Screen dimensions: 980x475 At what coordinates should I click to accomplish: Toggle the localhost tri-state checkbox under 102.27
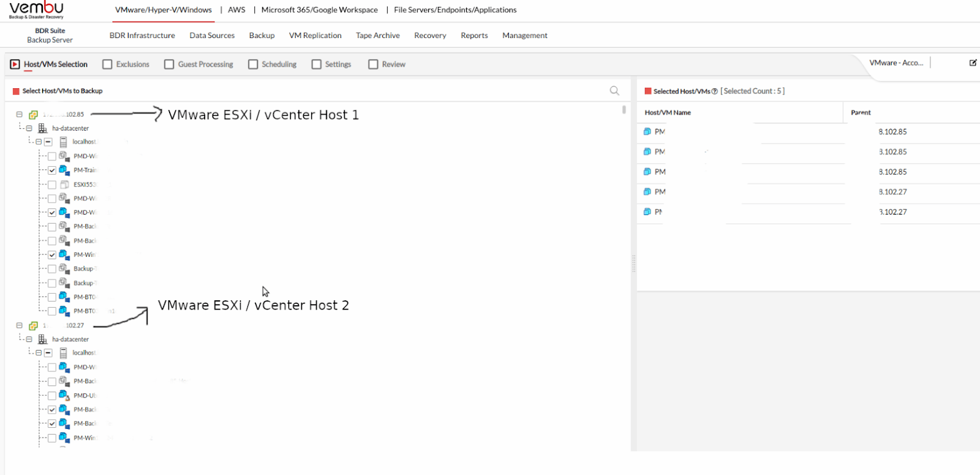pos(48,353)
